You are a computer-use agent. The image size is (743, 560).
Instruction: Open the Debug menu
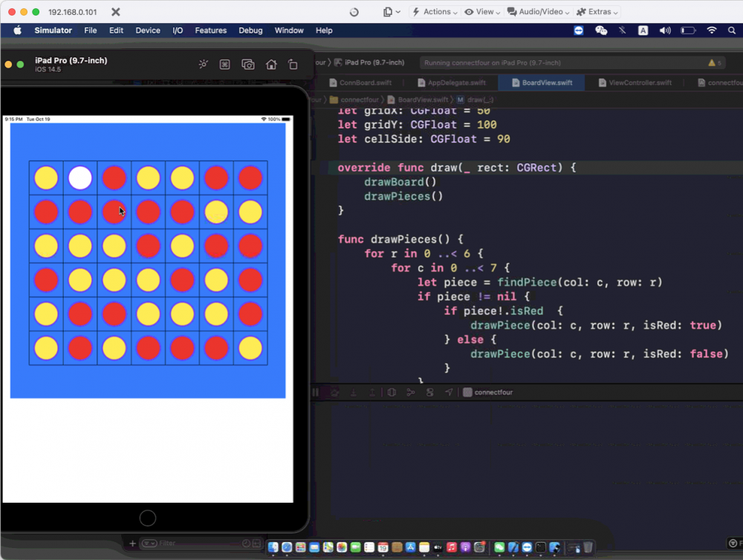coord(250,30)
